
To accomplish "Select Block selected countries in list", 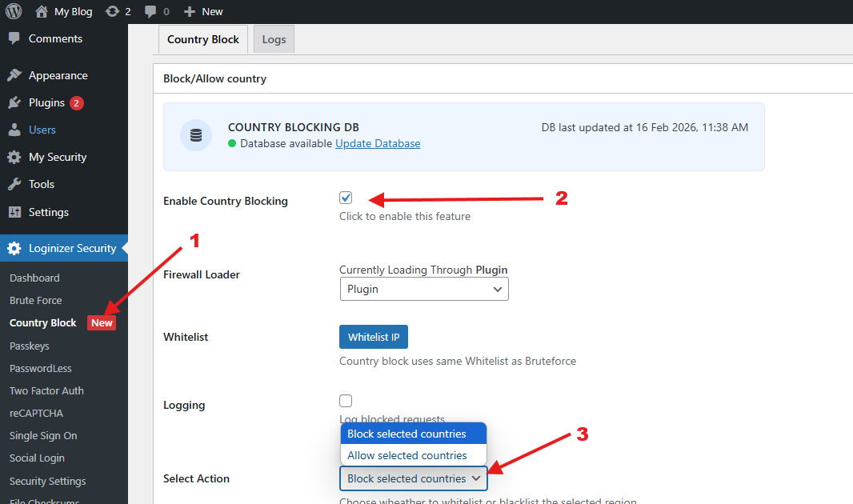I will (x=406, y=434).
